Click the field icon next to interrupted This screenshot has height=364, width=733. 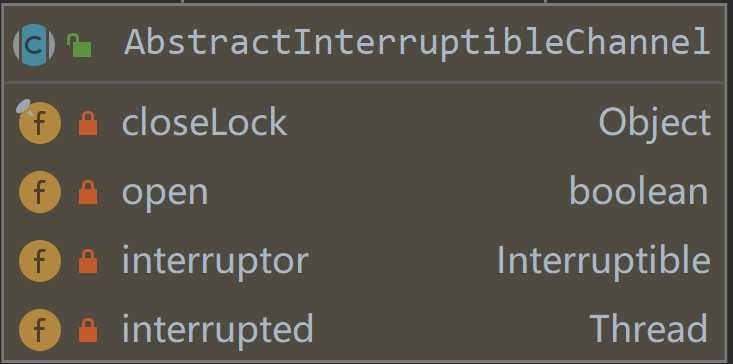point(40,330)
